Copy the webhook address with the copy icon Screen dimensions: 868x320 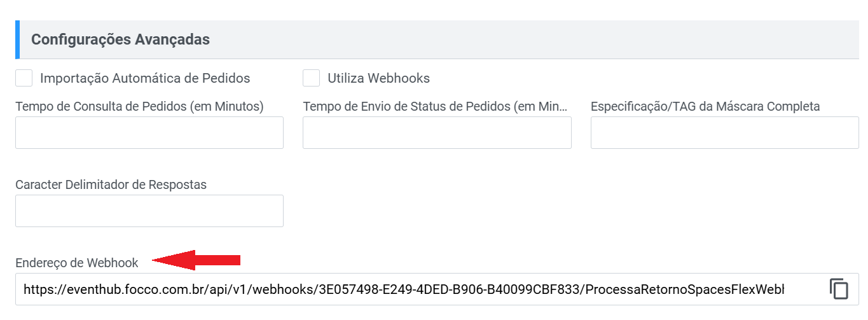point(839,289)
